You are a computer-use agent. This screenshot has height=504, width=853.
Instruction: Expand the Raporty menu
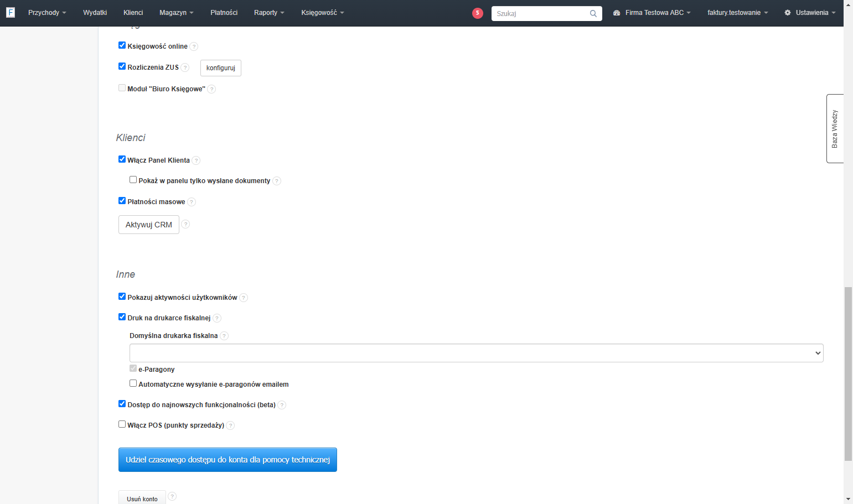(269, 13)
